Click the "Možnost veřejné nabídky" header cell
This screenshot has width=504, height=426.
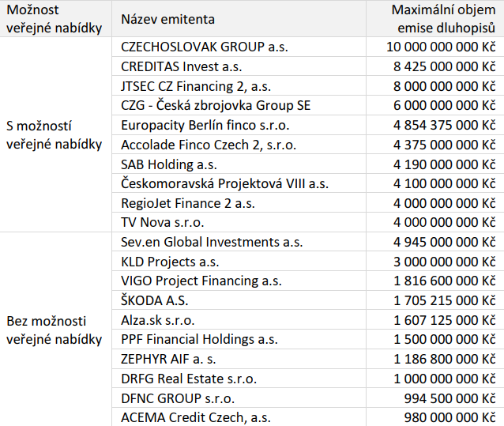coord(54,19)
